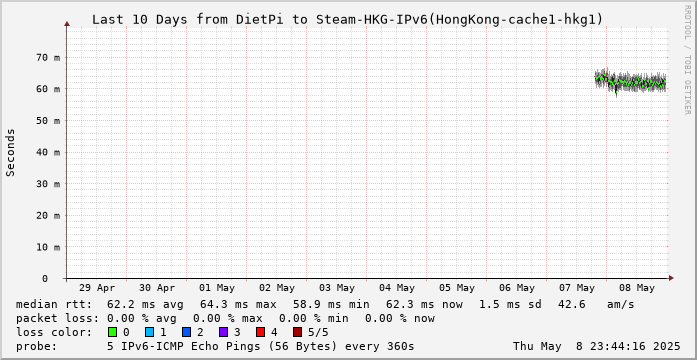Click the median rtt label
This screenshot has height=360, width=697.
54,304
